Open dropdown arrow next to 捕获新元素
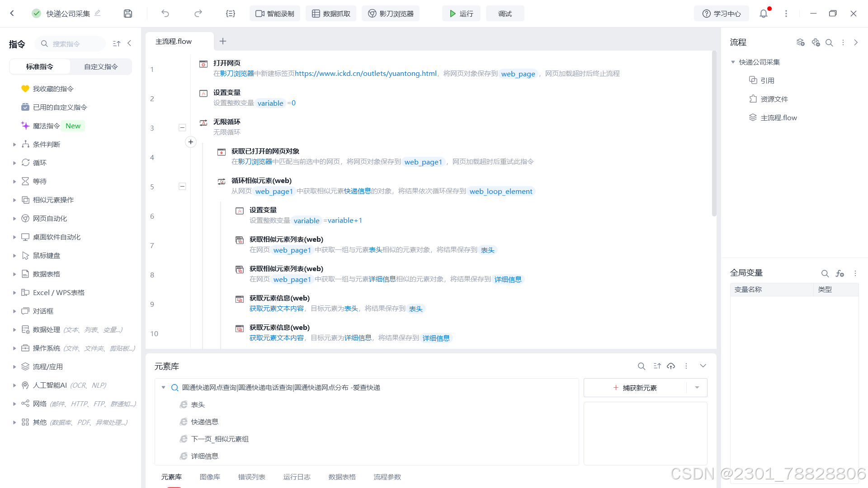This screenshot has height=488, width=868. [697, 388]
